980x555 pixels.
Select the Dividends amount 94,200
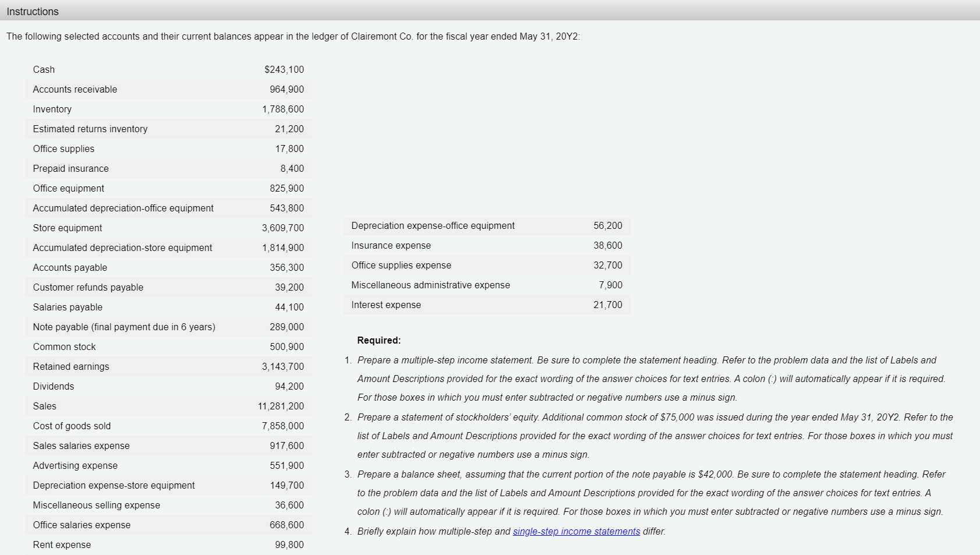289,386
